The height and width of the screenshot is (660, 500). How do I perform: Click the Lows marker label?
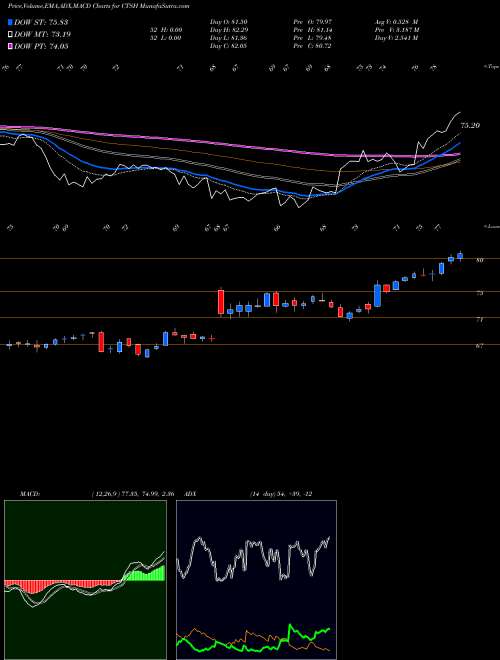click(x=491, y=226)
